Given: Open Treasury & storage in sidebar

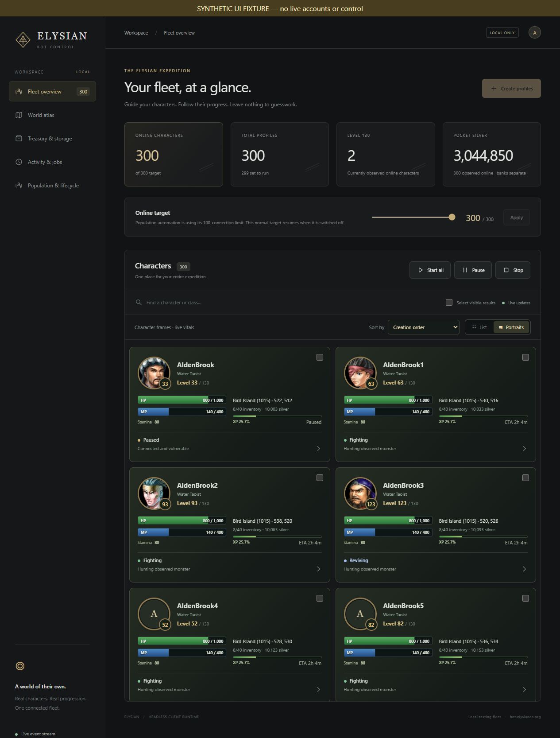Looking at the screenshot, I should click(52, 139).
